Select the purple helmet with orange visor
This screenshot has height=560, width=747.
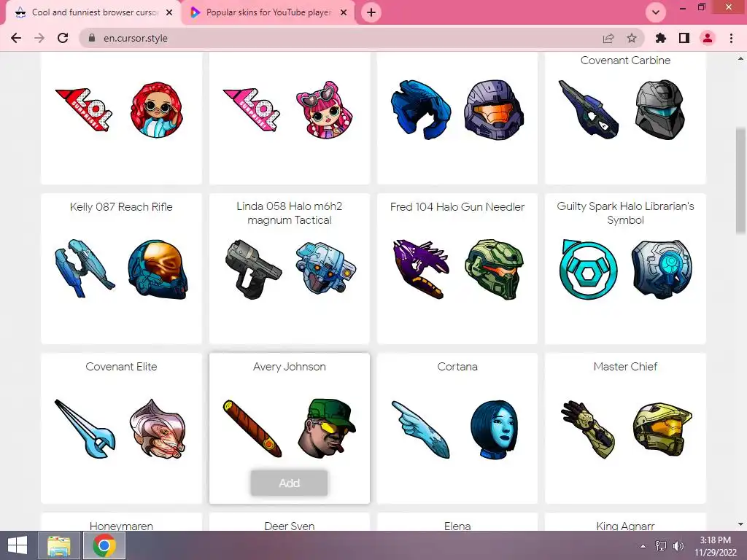point(494,109)
